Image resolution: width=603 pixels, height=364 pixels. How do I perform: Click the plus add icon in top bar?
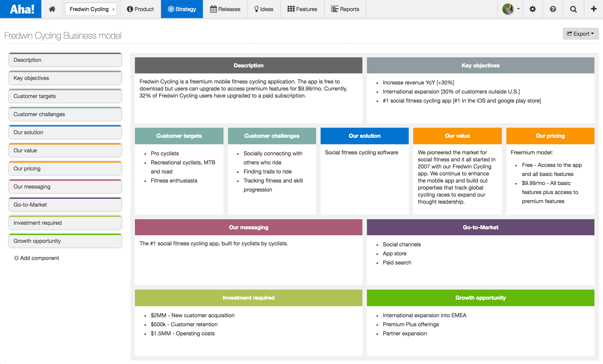pos(594,9)
